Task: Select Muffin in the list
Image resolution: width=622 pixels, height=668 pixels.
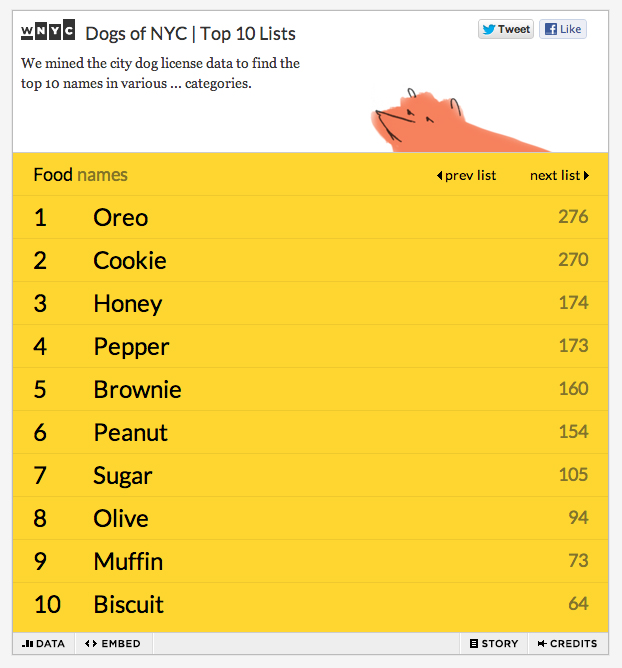Action: point(128,561)
